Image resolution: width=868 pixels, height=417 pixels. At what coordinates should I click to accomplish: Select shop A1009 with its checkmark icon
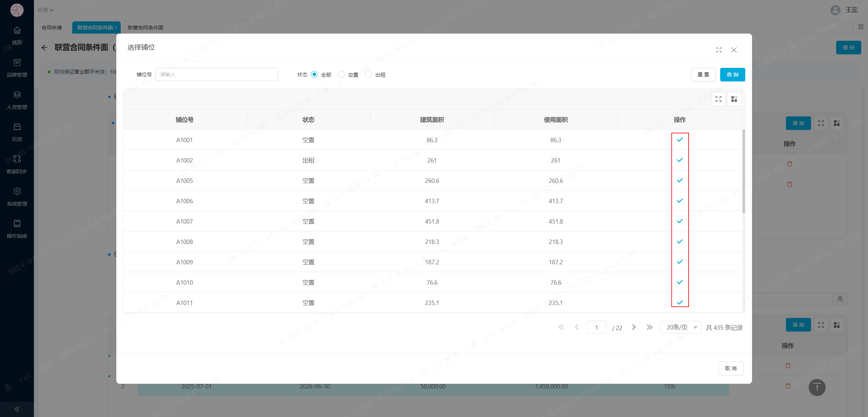(680, 262)
